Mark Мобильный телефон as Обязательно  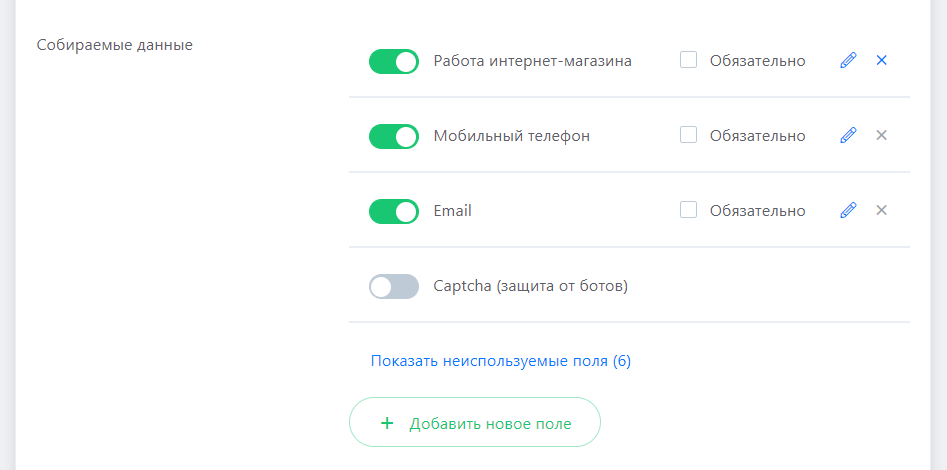coord(688,135)
